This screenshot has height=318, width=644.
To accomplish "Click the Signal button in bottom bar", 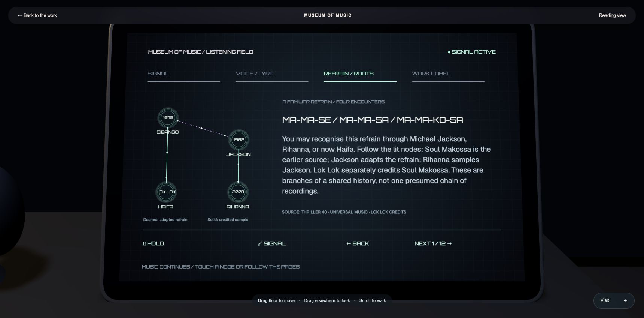I will [x=271, y=243].
